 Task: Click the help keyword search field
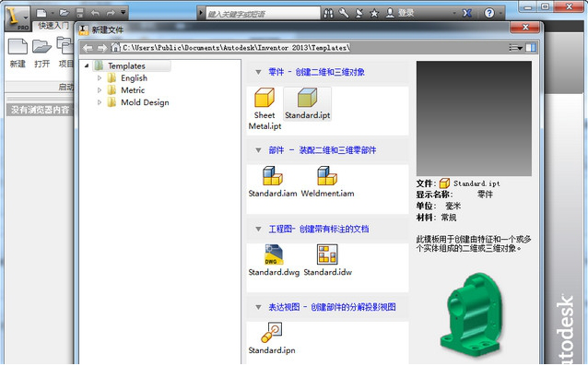pos(263,14)
